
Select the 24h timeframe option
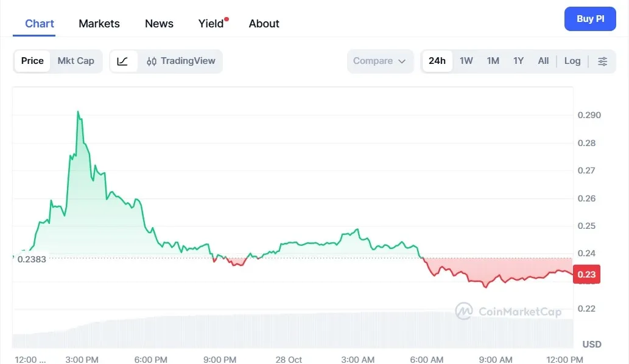pyautogui.click(x=437, y=61)
